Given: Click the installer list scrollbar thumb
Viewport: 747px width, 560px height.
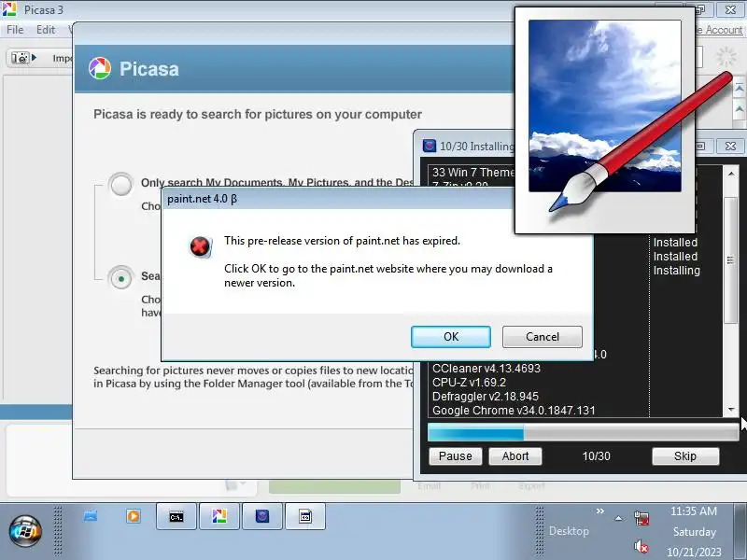Looking at the screenshot, I should tap(731, 260).
